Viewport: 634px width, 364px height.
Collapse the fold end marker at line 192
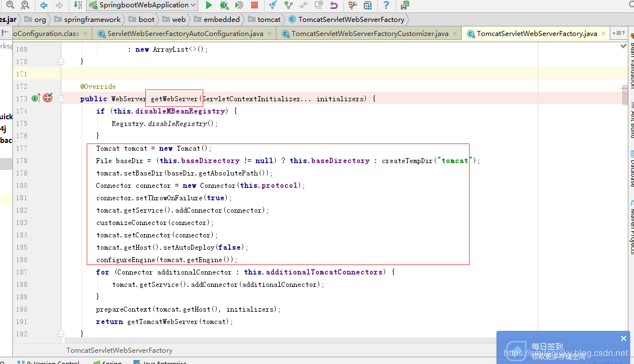(61, 334)
